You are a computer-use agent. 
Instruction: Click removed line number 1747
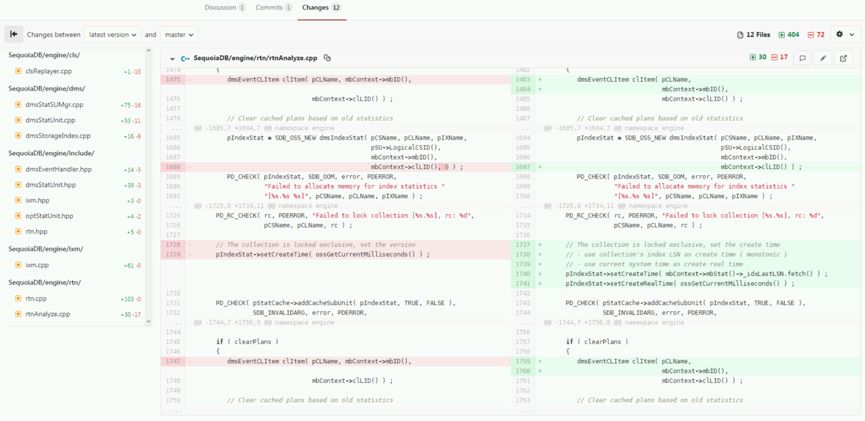pyautogui.click(x=173, y=361)
